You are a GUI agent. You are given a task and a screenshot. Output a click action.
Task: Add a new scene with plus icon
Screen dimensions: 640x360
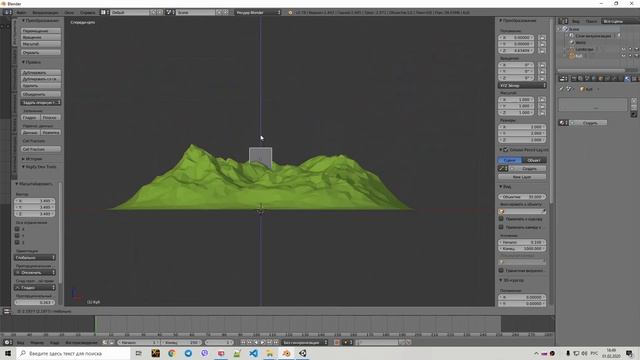pos(219,12)
